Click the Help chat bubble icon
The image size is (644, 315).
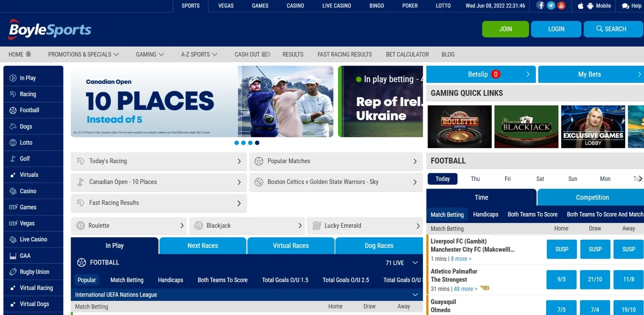[625, 6]
